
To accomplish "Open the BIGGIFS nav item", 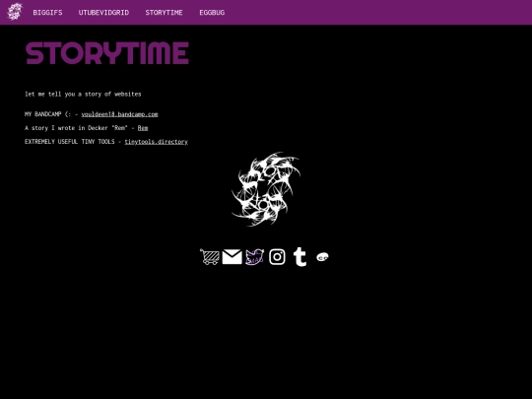I will point(47,13).
